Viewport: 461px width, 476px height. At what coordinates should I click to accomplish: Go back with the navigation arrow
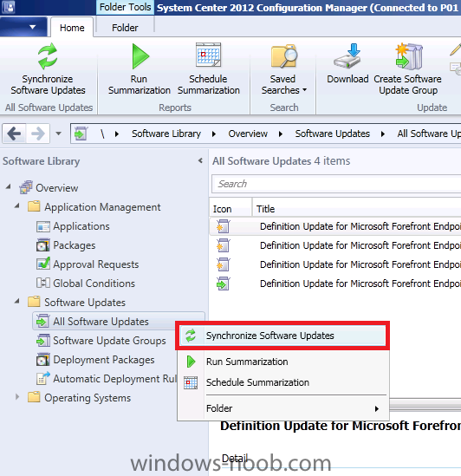pos(14,134)
